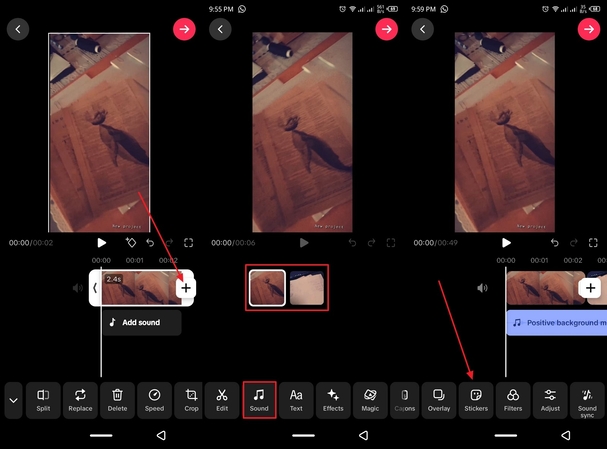This screenshot has height=449, width=607.
Task: Go back in the left screen
Action: 18,29
